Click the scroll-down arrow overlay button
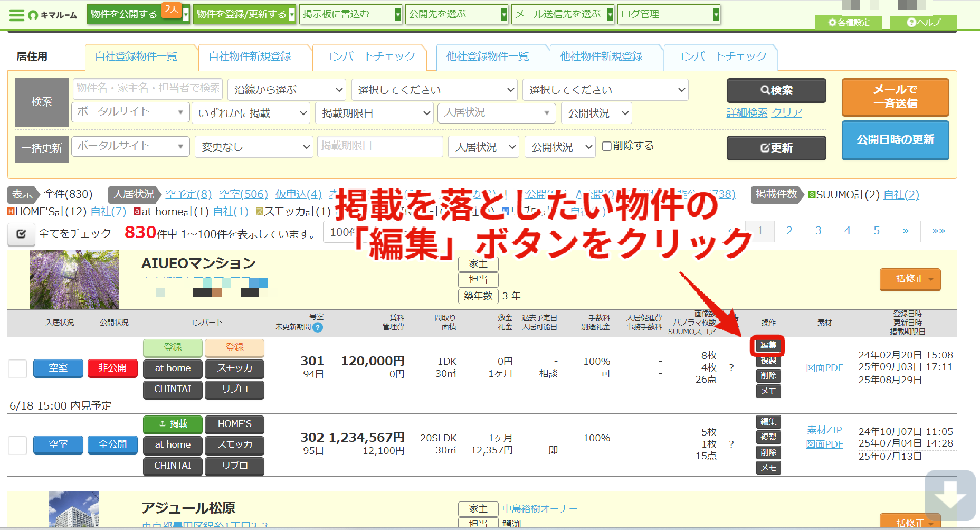980x530 pixels. point(950,495)
